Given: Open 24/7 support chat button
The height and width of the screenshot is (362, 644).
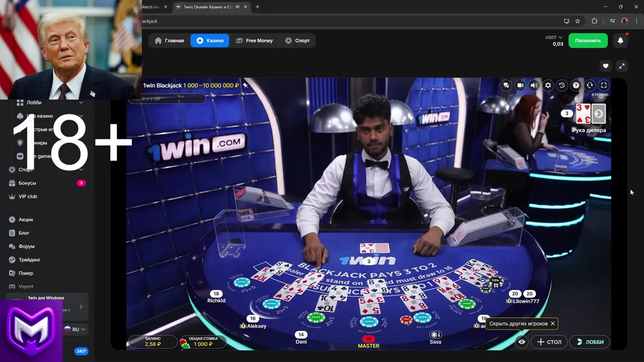Looking at the screenshot, I should click(x=81, y=351).
